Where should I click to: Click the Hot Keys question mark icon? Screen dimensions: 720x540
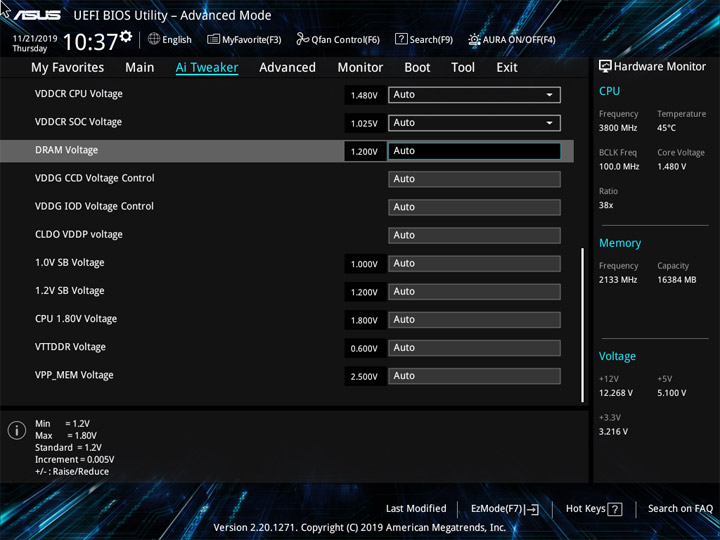click(615, 509)
